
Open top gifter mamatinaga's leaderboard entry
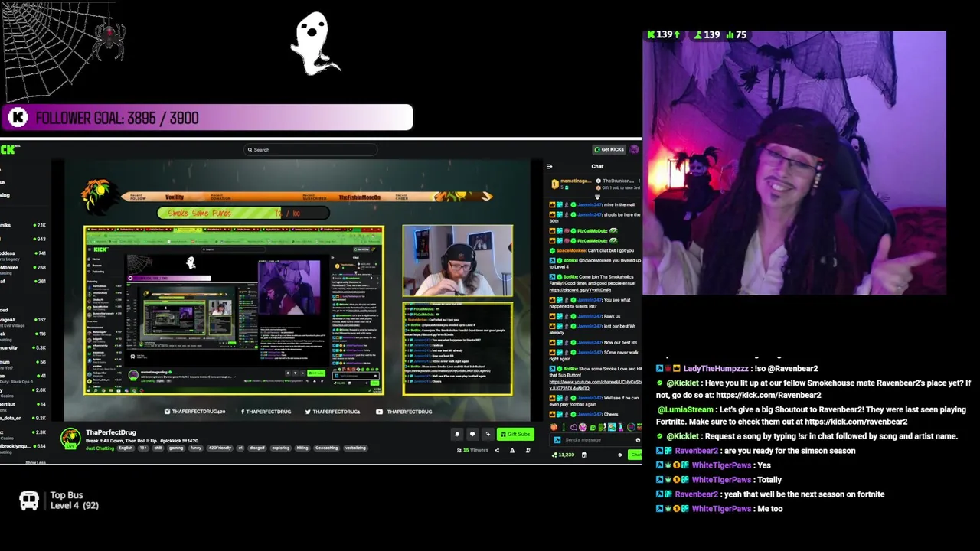pyautogui.click(x=570, y=184)
